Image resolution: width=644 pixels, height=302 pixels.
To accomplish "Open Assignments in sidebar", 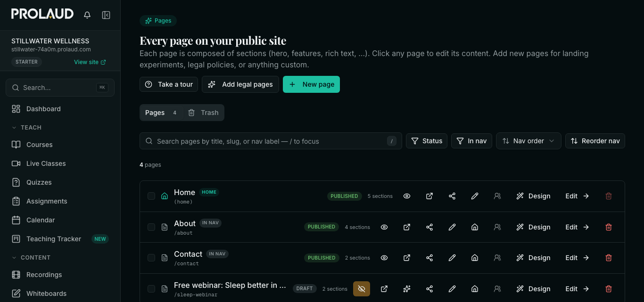I will (x=60, y=201).
